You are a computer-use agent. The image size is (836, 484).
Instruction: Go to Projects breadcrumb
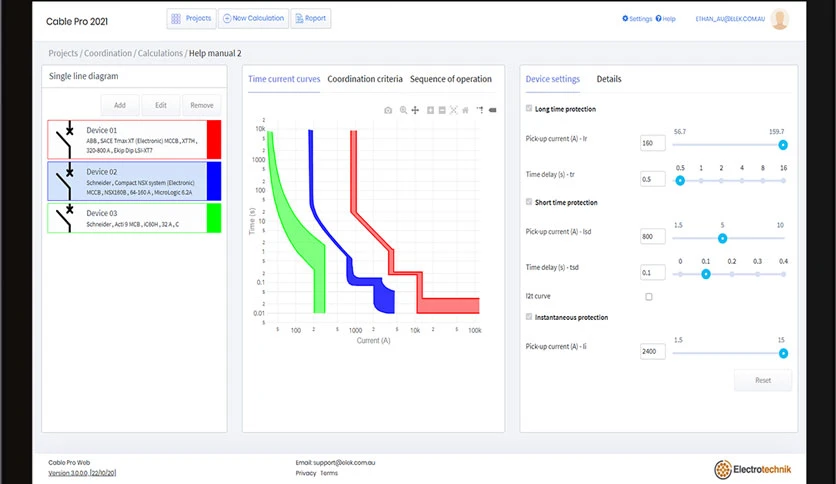[63, 53]
